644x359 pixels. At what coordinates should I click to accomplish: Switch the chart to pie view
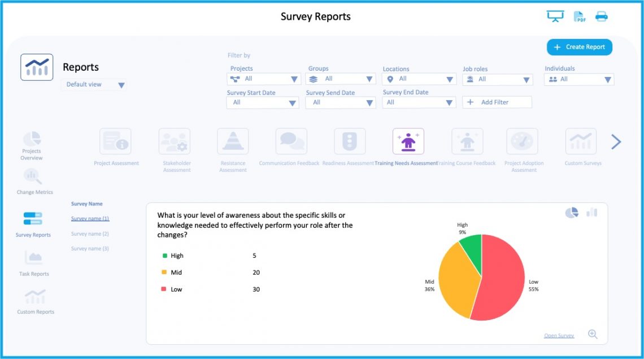pyautogui.click(x=572, y=212)
